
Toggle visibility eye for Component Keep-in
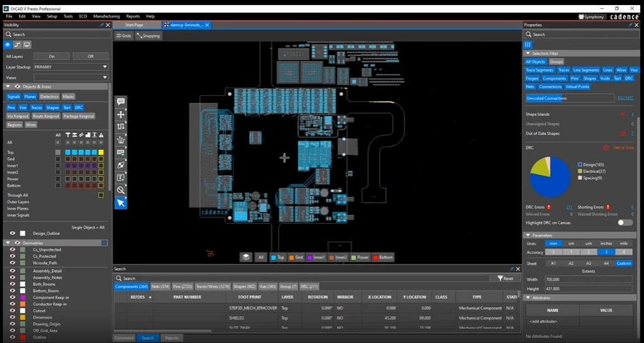[x=12, y=298]
